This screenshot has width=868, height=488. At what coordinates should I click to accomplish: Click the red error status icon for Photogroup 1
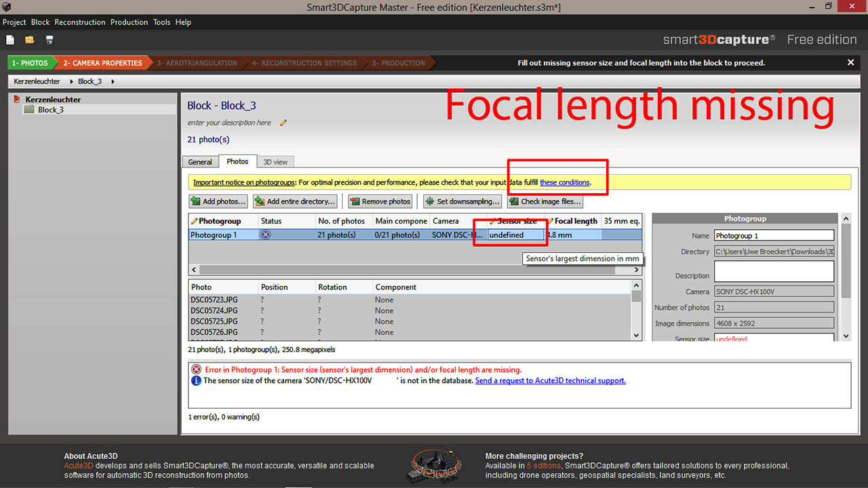click(x=266, y=235)
